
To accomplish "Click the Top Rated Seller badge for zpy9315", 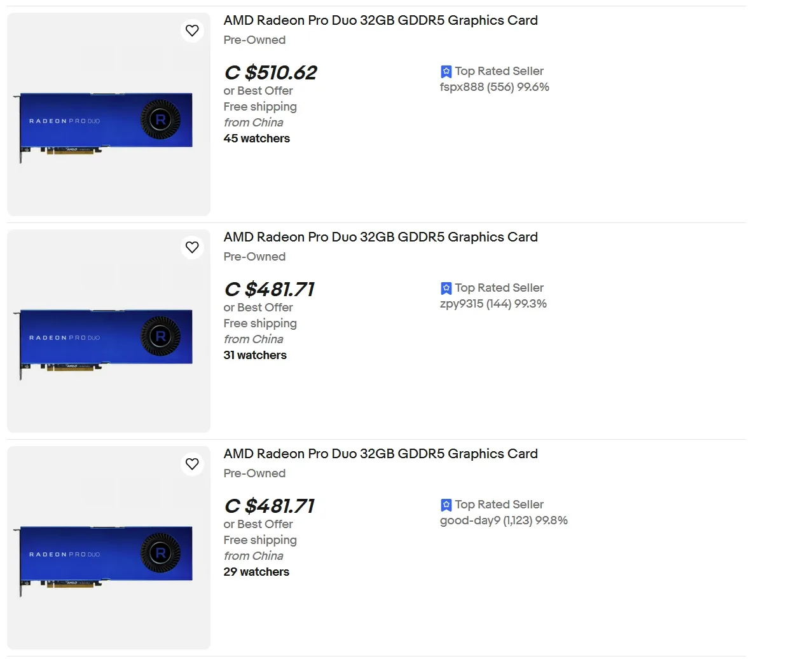I will [x=446, y=288].
